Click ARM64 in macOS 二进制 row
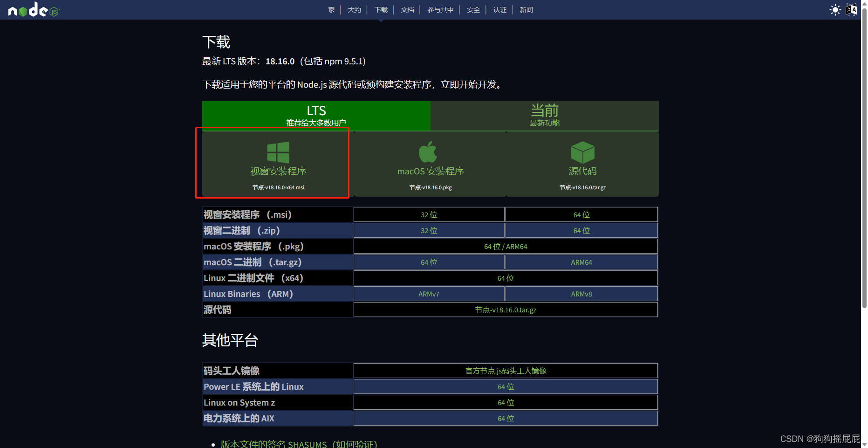Image resolution: width=868 pixels, height=448 pixels. [x=581, y=262]
